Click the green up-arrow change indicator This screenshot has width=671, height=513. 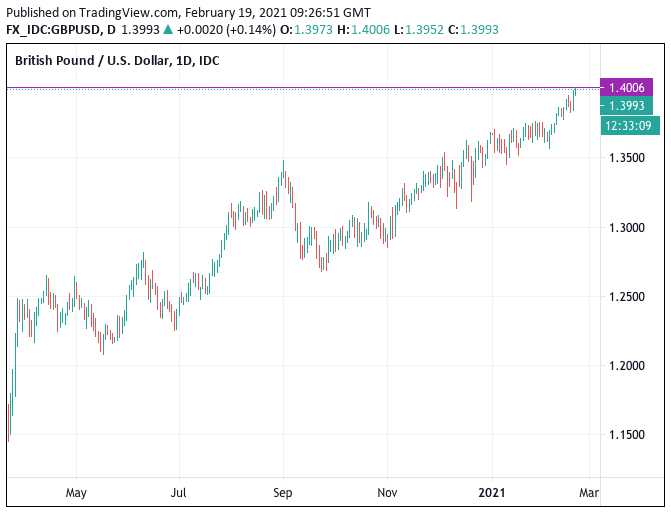[167, 28]
